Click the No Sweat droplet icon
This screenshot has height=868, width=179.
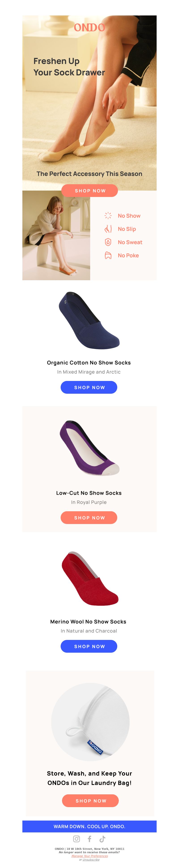tap(108, 242)
